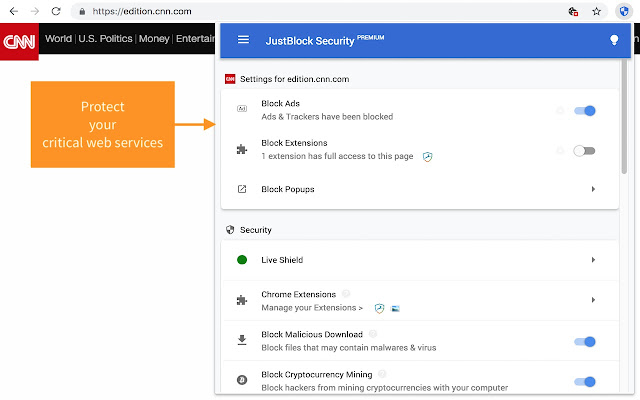Click the Block Extensions puzzle icon
The height and width of the screenshot is (400, 640).
tap(242, 150)
